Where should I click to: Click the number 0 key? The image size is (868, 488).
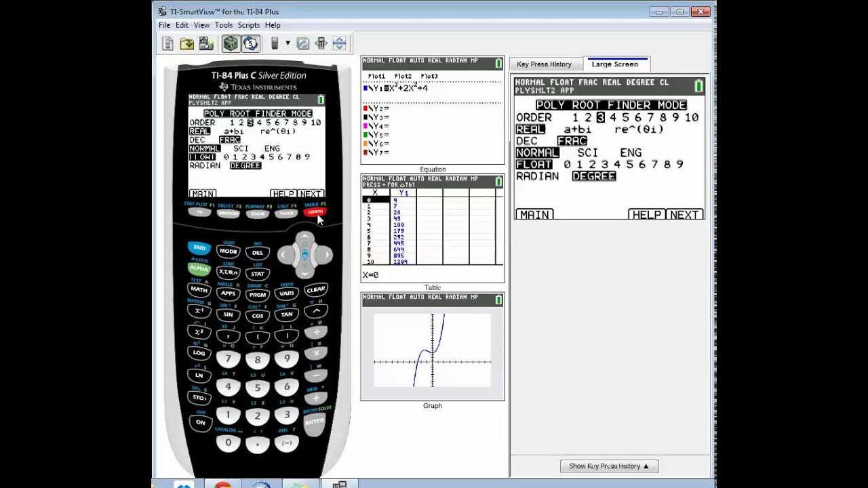point(228,442)
